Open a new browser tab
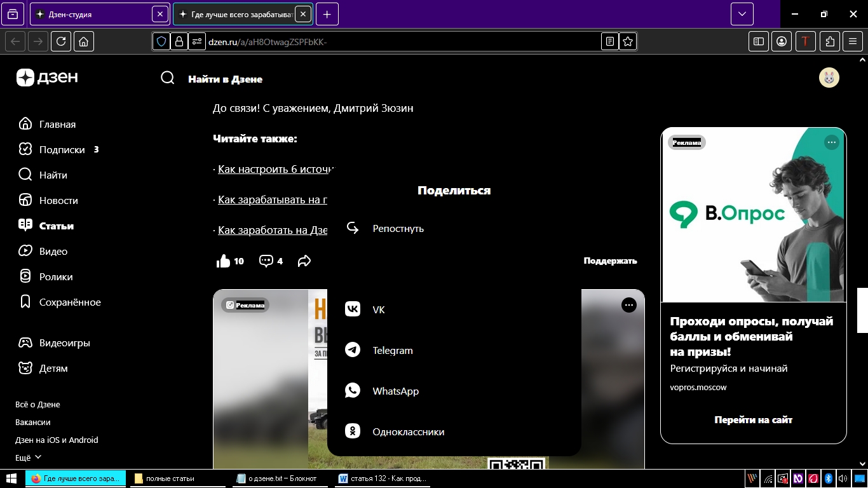 click(327, 14)
